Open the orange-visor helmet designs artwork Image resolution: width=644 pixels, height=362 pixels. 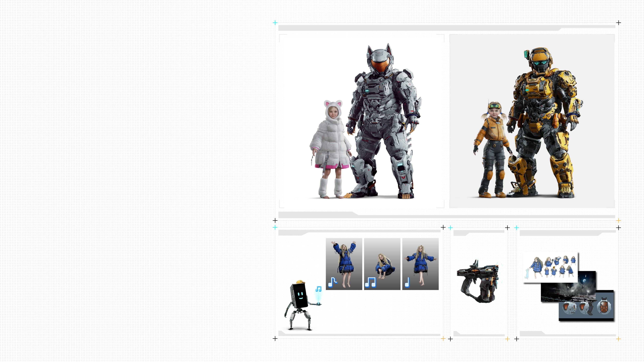pos(586,305)
